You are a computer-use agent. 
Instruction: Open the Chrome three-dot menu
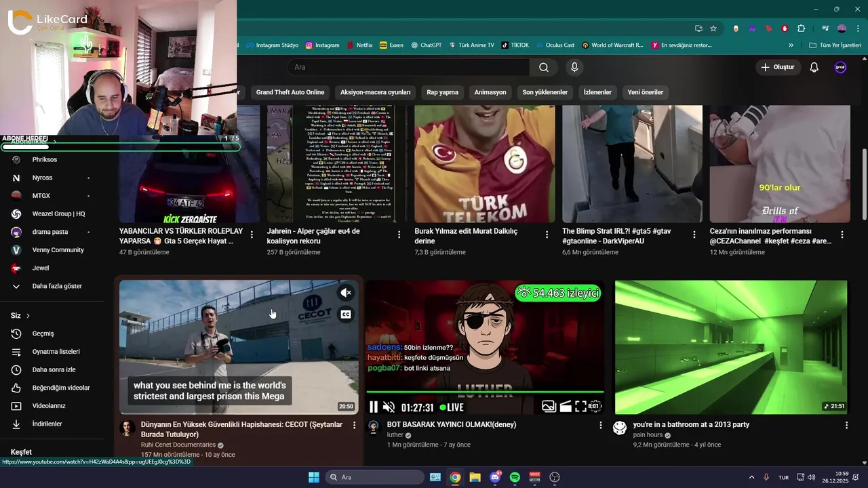[x=858, y=28]
